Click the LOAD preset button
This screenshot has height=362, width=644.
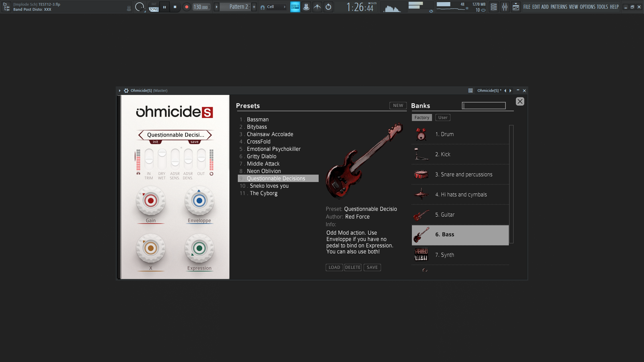point(334,267)
